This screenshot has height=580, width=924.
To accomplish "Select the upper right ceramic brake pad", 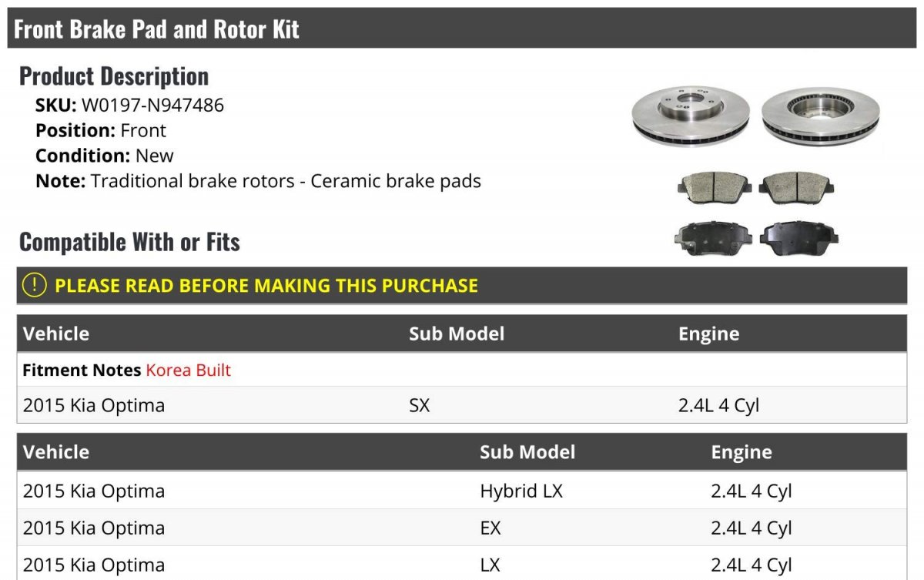I will click(796, 189).
